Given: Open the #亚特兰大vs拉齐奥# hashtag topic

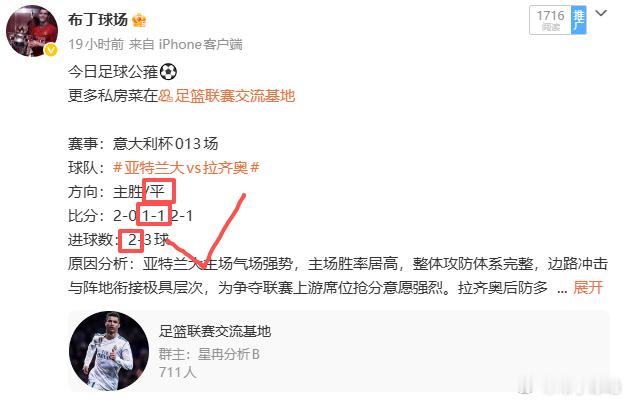Looking at the screenshot, I should [x=186, y=167].
